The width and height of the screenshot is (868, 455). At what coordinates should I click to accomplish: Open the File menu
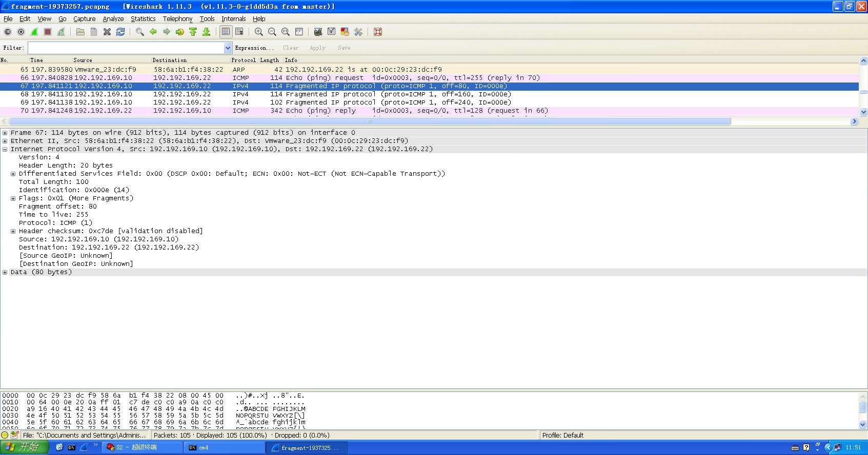pyautogui.click(x=8, y=19)
